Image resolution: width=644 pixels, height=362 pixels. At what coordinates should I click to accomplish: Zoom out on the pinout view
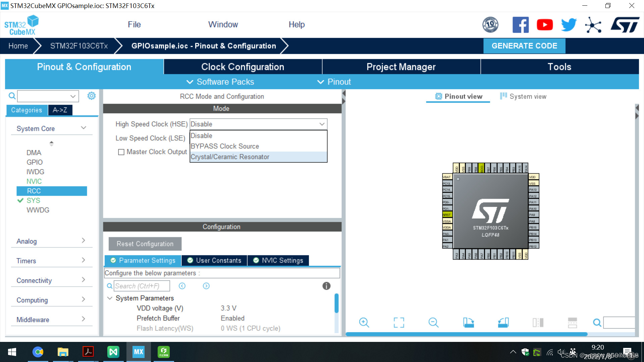(x=433, y=322)
